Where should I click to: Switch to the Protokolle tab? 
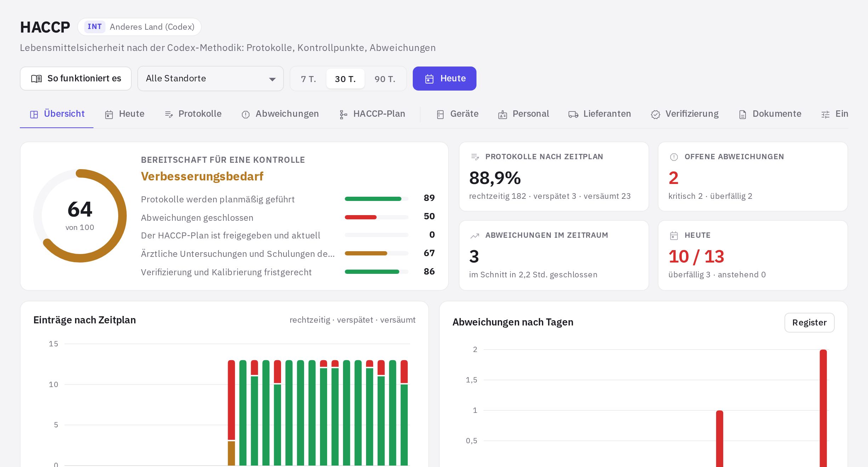tap(193, 114)
